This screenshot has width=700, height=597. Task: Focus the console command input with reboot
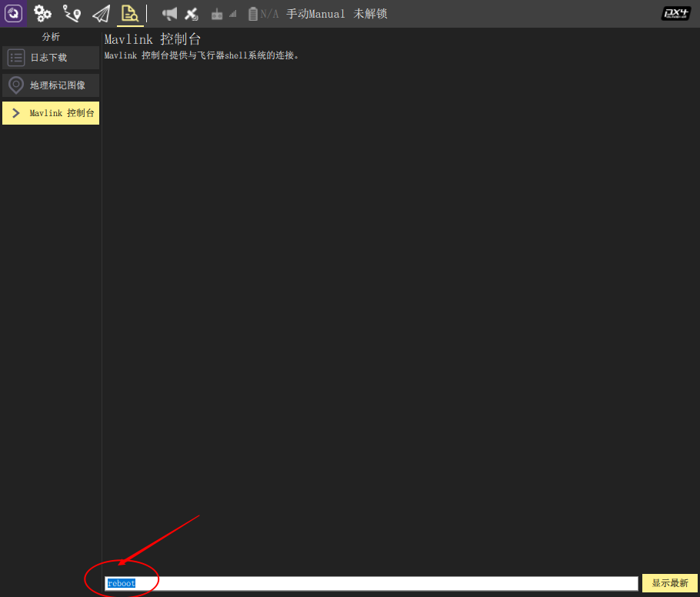pyautogui.click(x=372, y=583)
